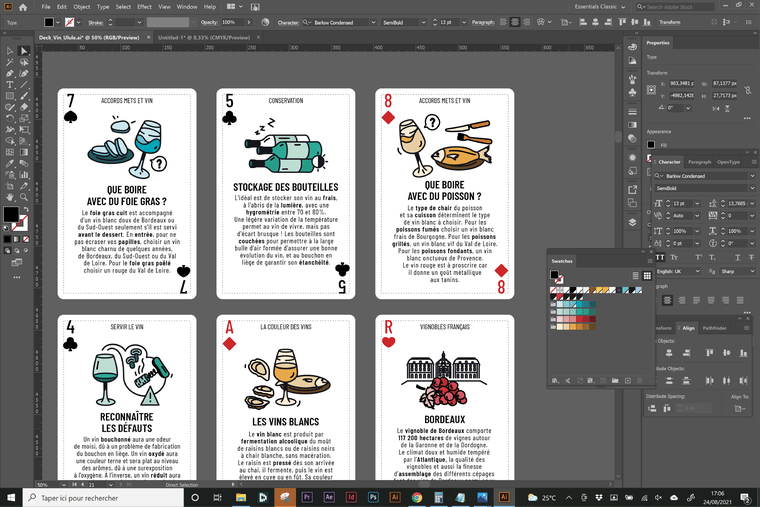Open the Object menu
The height and width of the screenshot is (507, 760).
[x=81, y=7]
